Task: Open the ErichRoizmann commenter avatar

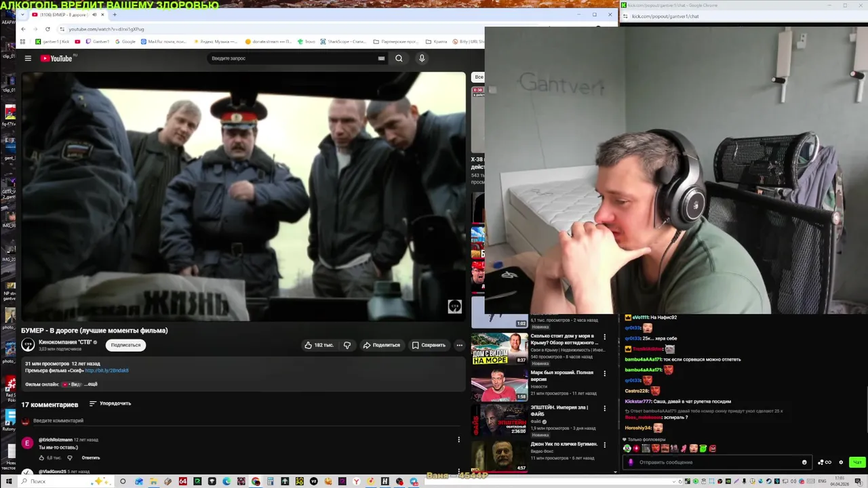Action: click(x=27, y=443)
